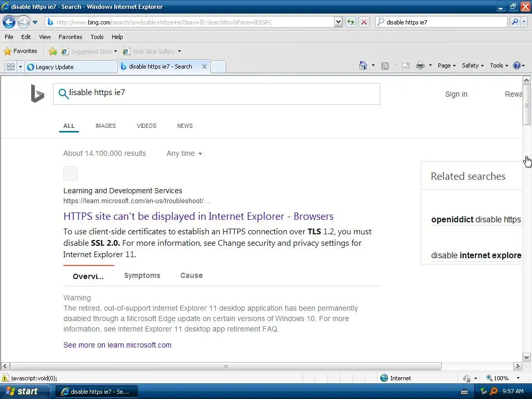Switch to NEWS results tab
532x399 pixels.
[184, 126]
